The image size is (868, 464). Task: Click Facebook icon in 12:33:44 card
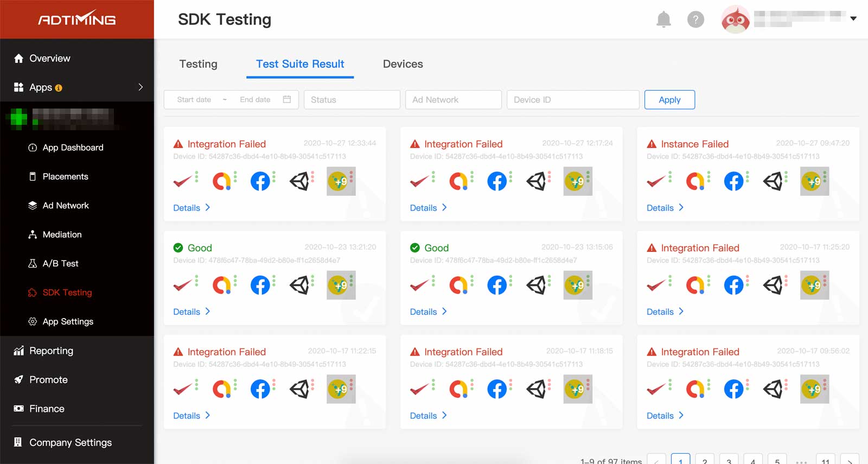[260, 181]
